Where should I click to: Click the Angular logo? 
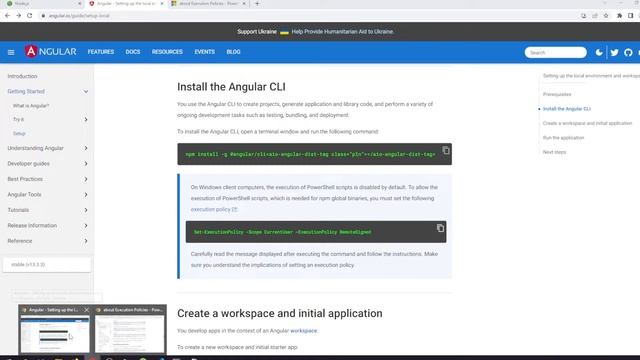point(51,52)
